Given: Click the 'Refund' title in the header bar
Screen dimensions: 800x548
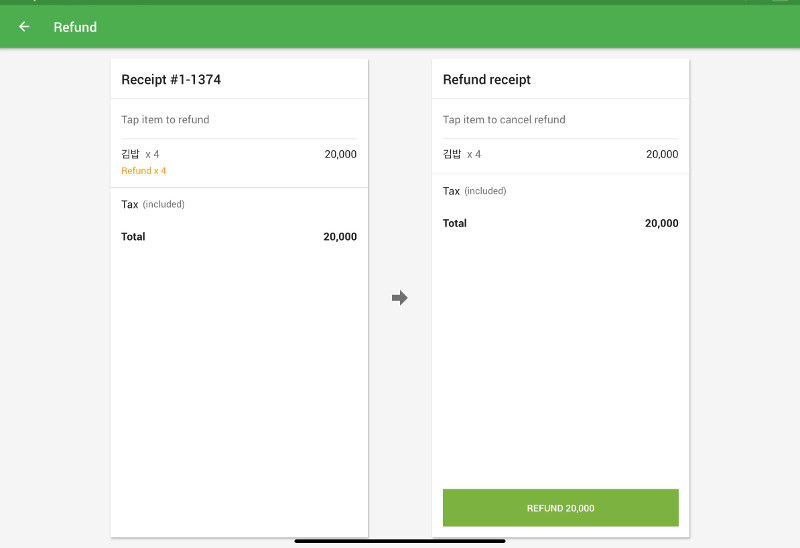Looking at the screenshot, I should 75,27.
